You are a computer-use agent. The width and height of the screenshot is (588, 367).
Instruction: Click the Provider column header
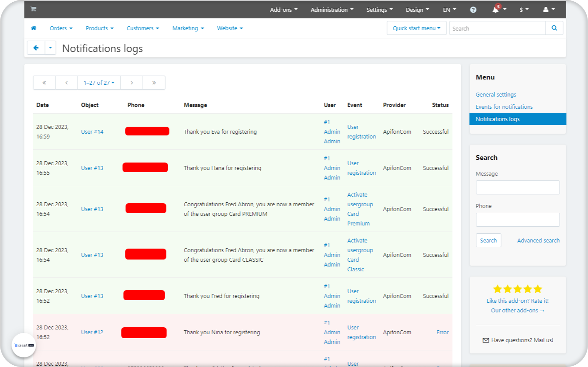point(394,105)
